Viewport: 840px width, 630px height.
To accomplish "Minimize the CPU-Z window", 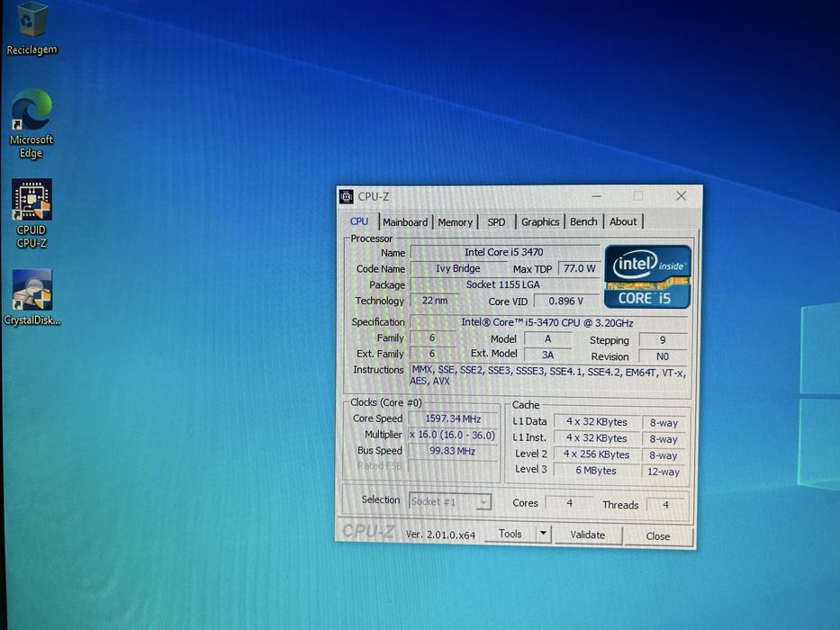I will pyautogui.click(x=596, y=196).
